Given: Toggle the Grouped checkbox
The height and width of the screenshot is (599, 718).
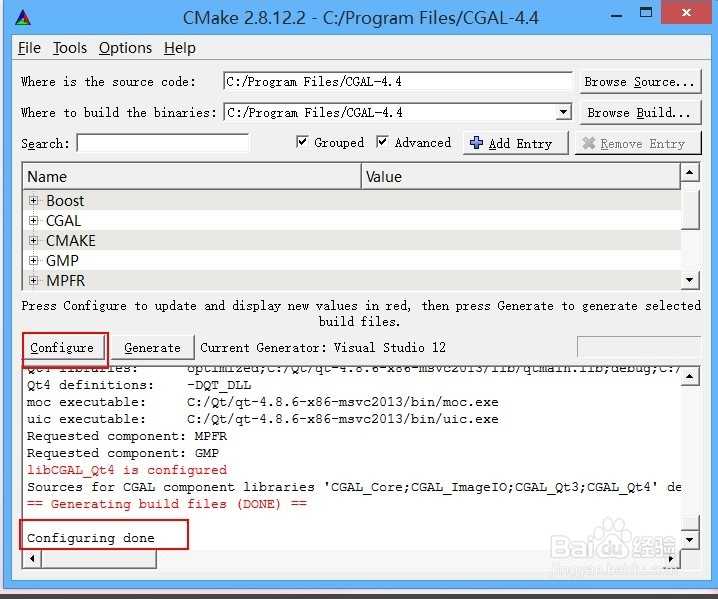Looking at the screenshot, I should pyautogui.click(x=302, y=142).
